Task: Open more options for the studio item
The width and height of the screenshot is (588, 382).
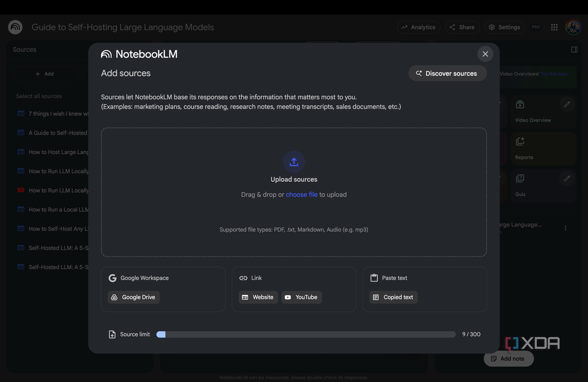Action: pyautogui.click(x=565, y=228)
